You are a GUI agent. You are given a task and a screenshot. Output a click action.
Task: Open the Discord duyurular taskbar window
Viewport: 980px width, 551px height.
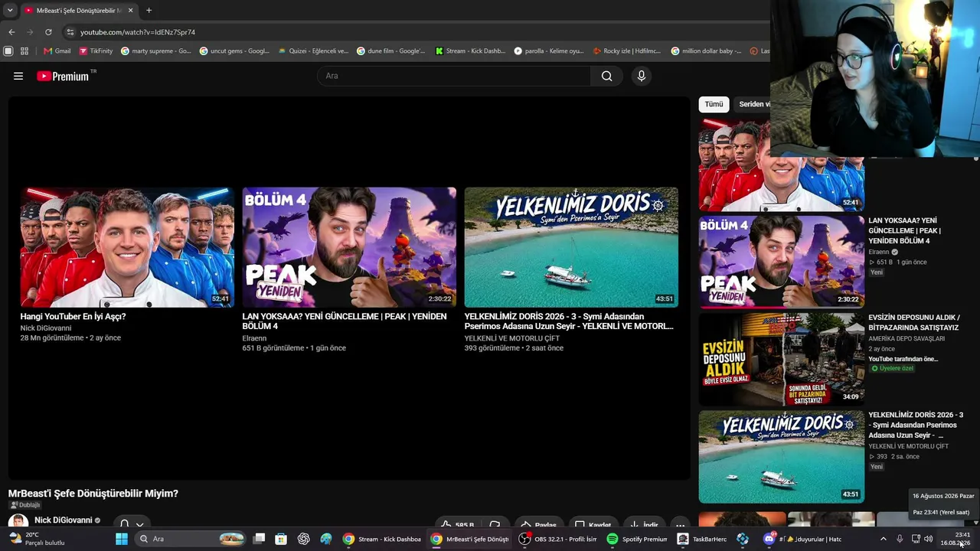[802, 539]
